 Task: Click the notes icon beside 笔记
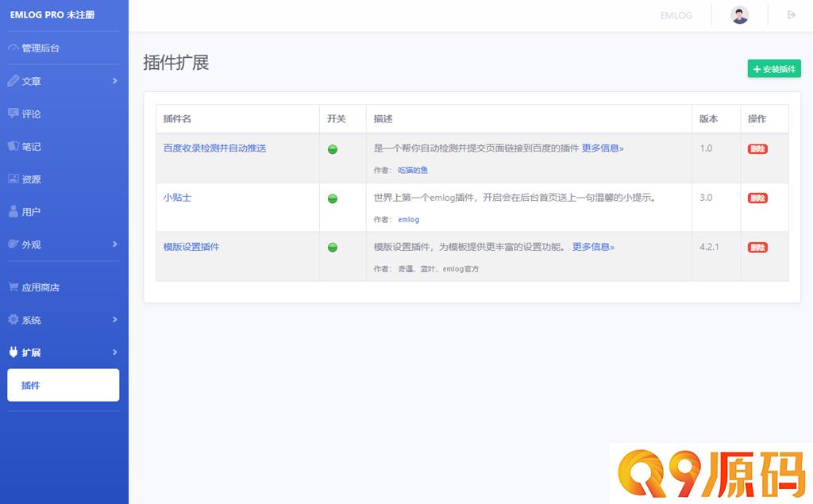coord(13,146)
